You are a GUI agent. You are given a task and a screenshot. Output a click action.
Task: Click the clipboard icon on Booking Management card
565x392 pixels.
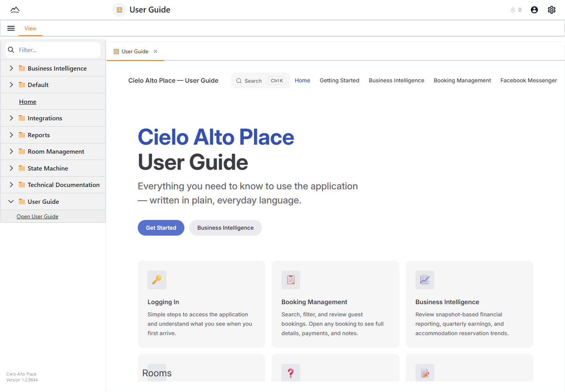291,280
